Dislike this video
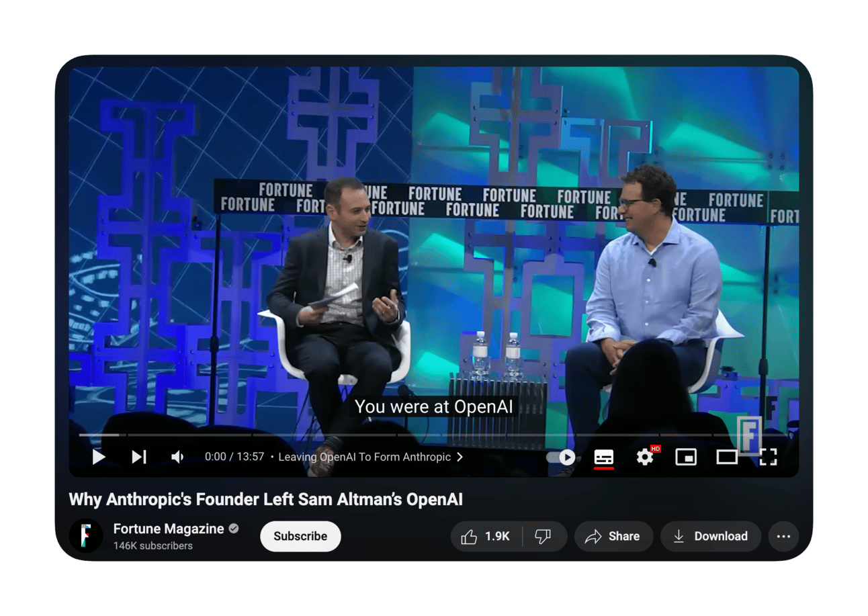The height and width of the screenshot is (616, 868). pyautogui.click(x=544, y=536)
